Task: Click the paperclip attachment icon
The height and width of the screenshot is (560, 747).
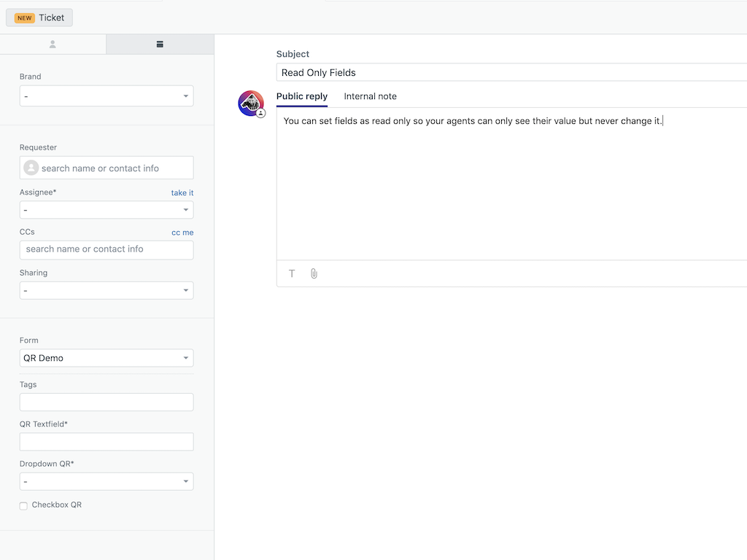Action: 314,273
